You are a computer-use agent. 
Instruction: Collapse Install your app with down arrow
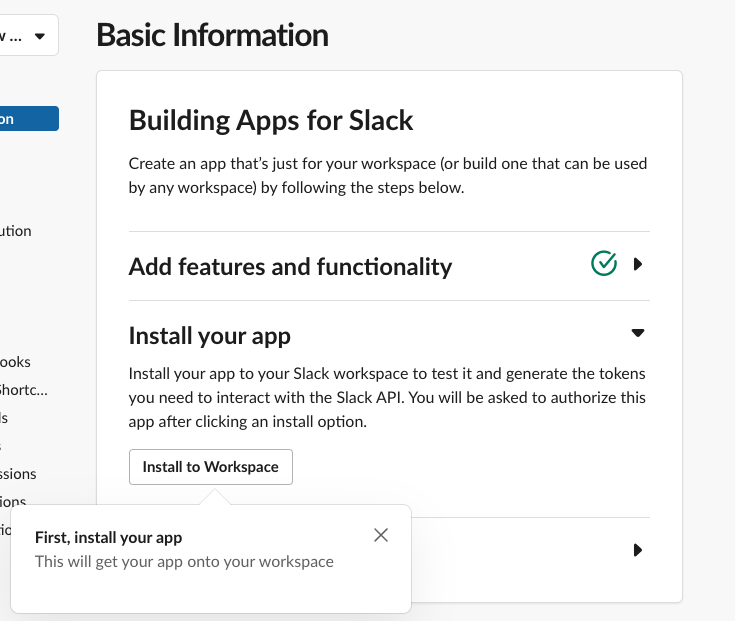(x=638, y=333)
